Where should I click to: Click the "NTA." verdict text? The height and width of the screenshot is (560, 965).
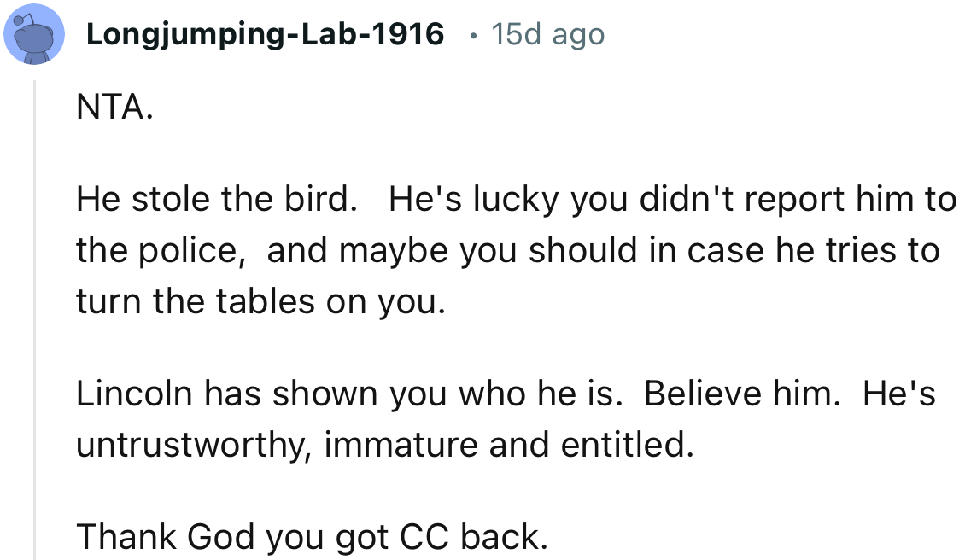114,109
